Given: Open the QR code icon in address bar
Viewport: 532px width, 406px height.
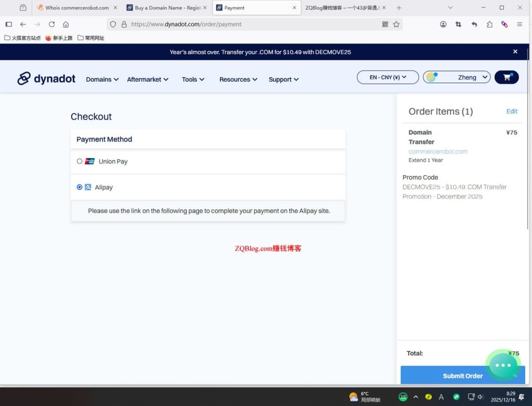Looking at the screenshot, I should 385,24.
